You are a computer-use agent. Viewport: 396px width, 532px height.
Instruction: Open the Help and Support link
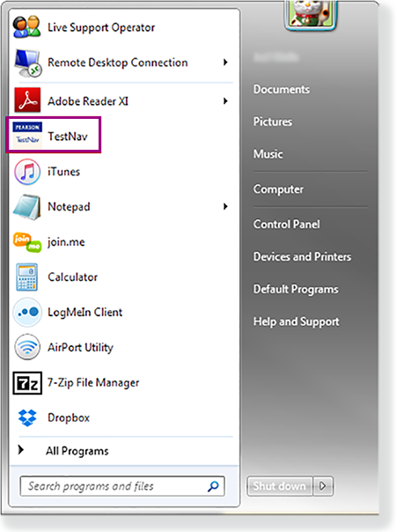296,321
